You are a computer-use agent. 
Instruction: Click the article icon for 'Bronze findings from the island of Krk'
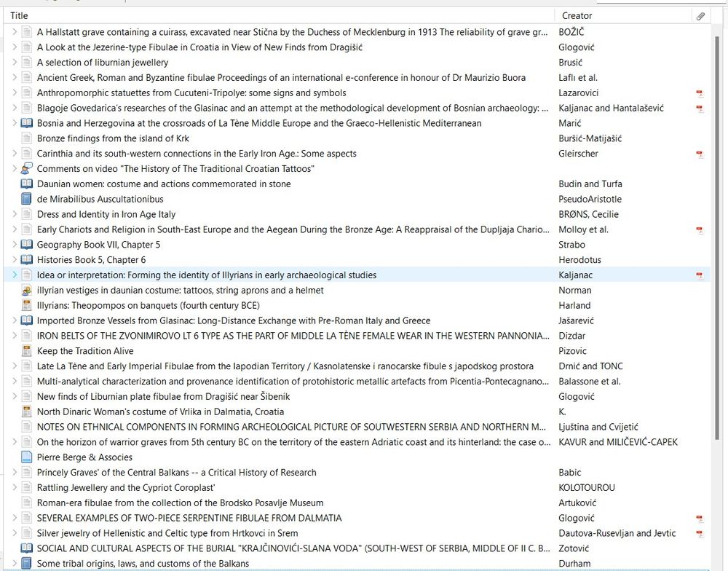pyautogui.click(x=27, y=138)
